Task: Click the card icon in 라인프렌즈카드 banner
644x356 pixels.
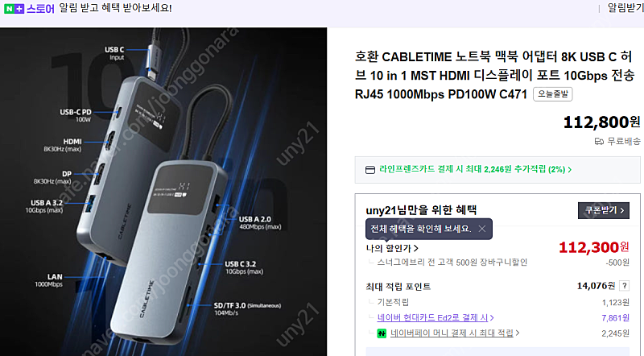Action: click(x=370, y=170)
